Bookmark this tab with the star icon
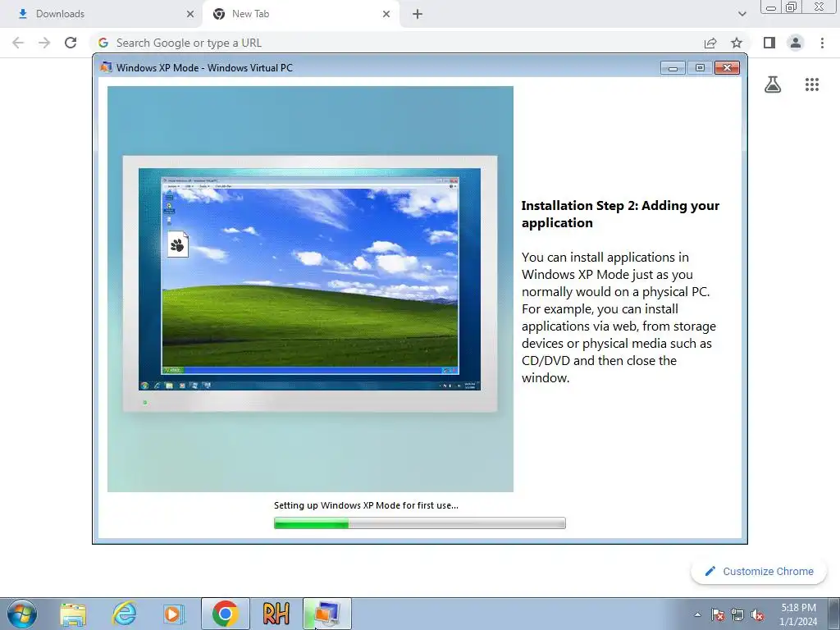This screenshot has height=630, width=840. (737, 43)
